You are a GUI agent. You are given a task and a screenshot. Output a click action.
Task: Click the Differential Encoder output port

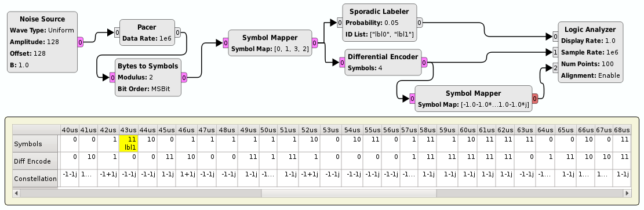point(424,63)
